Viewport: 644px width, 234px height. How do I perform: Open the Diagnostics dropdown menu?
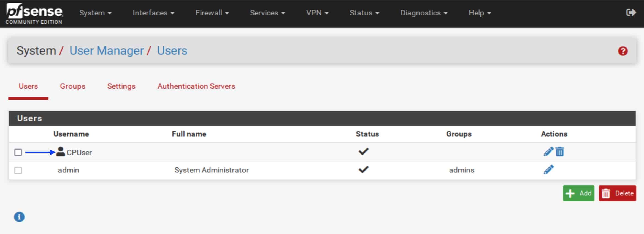tap(424, 13)
